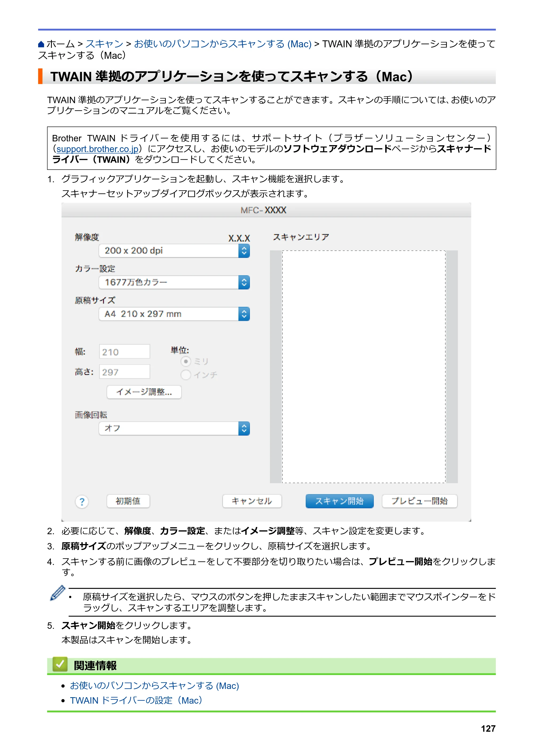Select the インチ unit radio button
This screenshot has width=534, height=756.
(186, 375)
